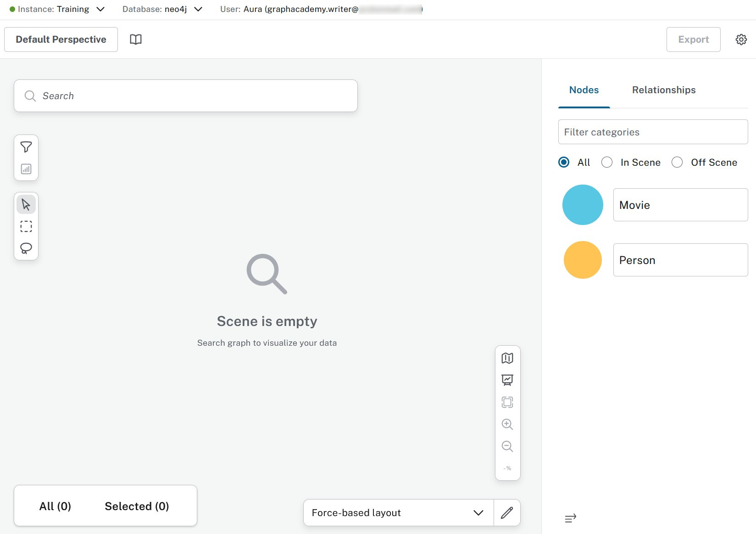Select the rectangle selection tool
Viewport: 756px width, 534px height.
tap(26, 226)
